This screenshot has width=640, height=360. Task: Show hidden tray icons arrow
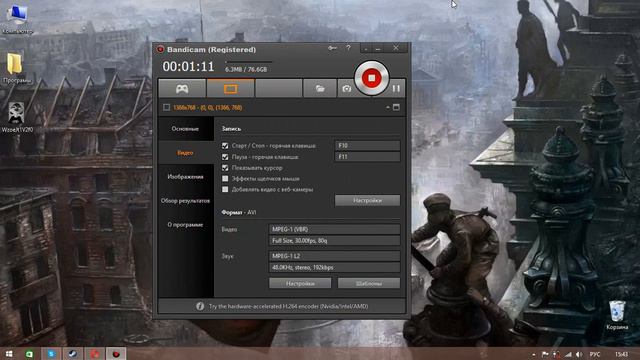pyautogui.click(x=533, y=355)
